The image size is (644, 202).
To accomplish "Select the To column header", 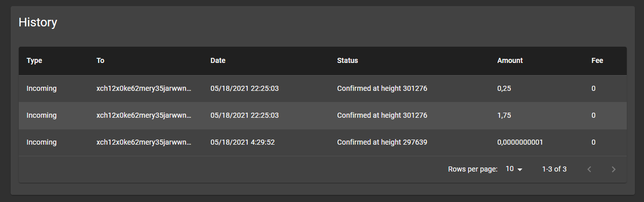I will [x=100, y=60].
